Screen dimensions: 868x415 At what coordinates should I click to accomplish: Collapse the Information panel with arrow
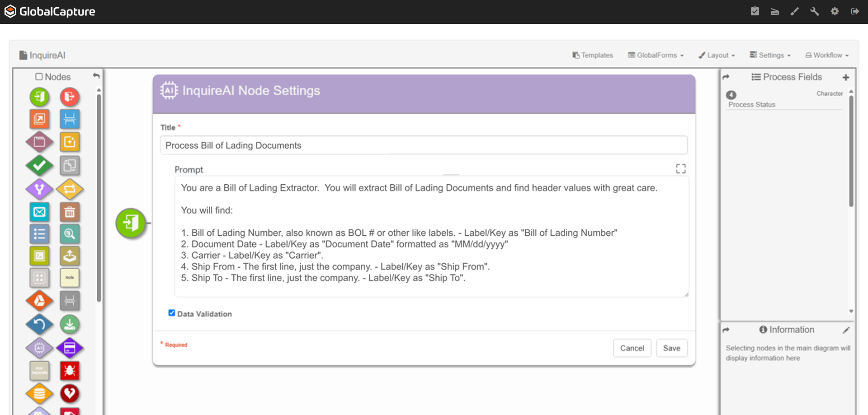(726, 330)
